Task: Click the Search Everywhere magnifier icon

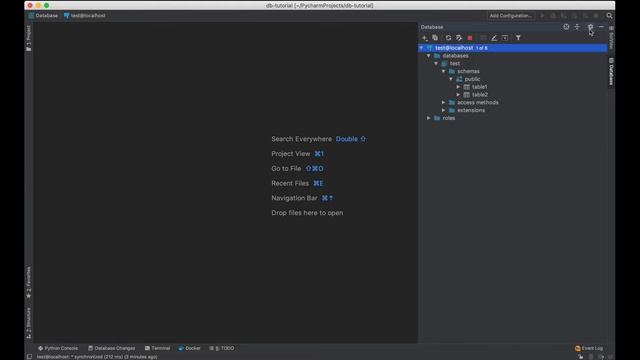Action: tap(609, 16)
